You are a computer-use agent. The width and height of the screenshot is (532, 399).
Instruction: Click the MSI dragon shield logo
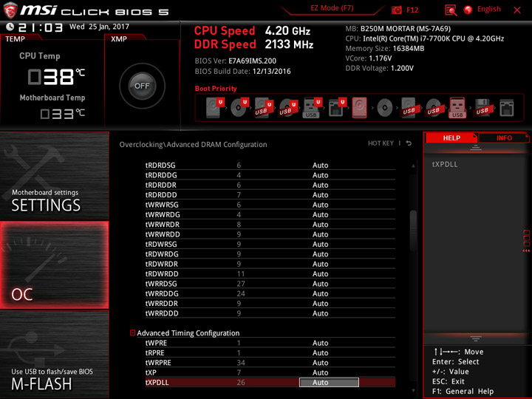point(10,10)
